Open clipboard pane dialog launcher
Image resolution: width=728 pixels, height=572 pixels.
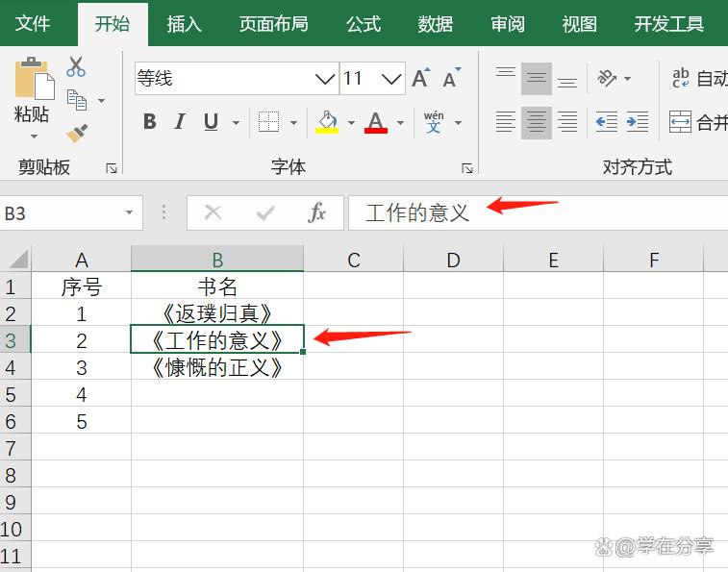tap(112, 168)
